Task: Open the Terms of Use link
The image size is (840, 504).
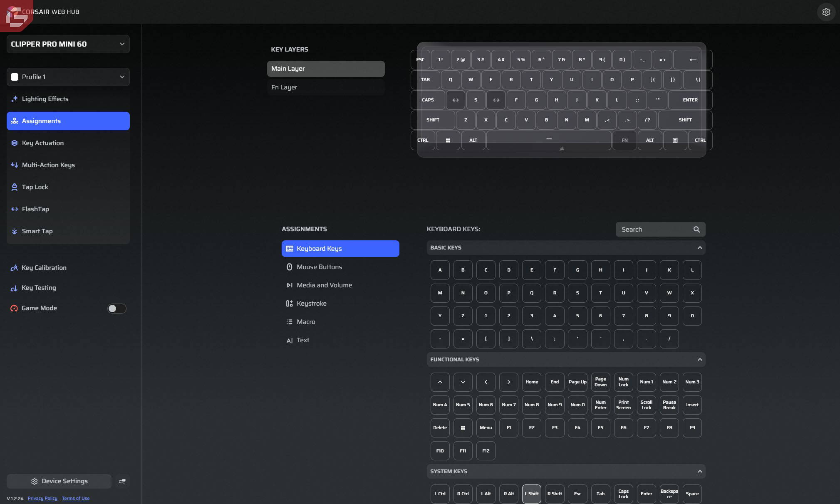Action: (76, 499)
